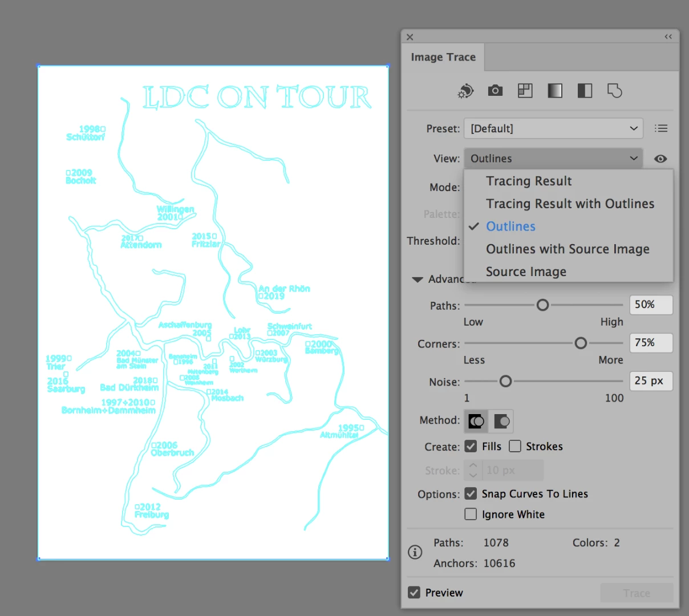The width and height of the screenshot is (689, 616).
Task: Click the Colors: 2 readout
Action: coord(596,542)
